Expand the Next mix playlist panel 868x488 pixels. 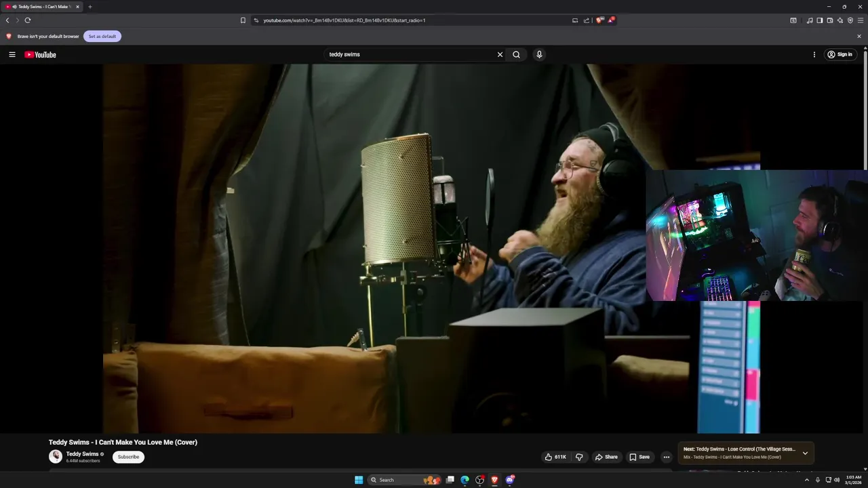click(x=805, y=453)
